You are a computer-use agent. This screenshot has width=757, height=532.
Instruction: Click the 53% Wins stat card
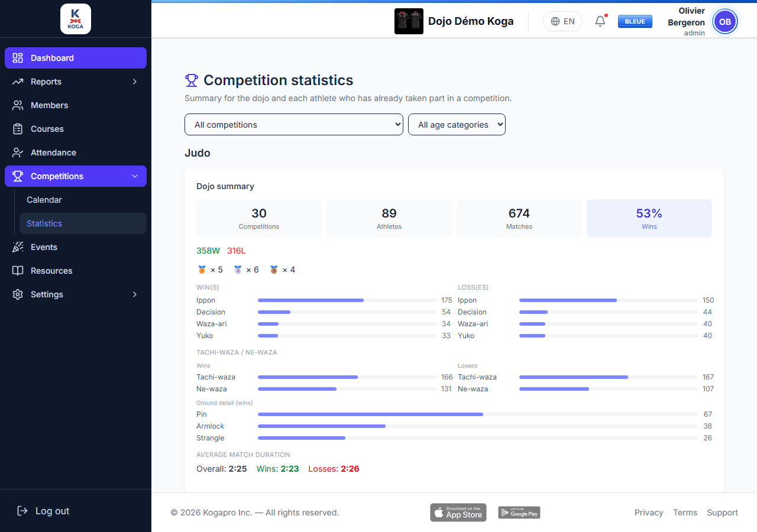(x=649, y=218)
